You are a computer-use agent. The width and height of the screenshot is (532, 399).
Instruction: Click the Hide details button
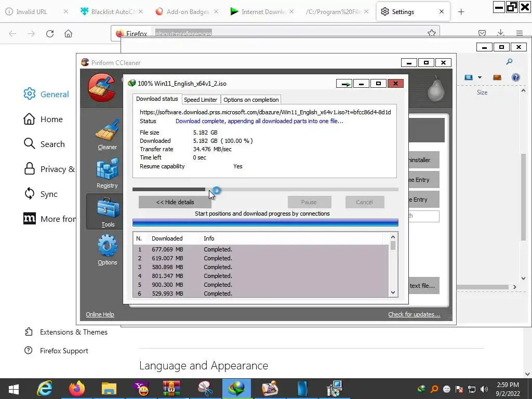click(175, 202)
